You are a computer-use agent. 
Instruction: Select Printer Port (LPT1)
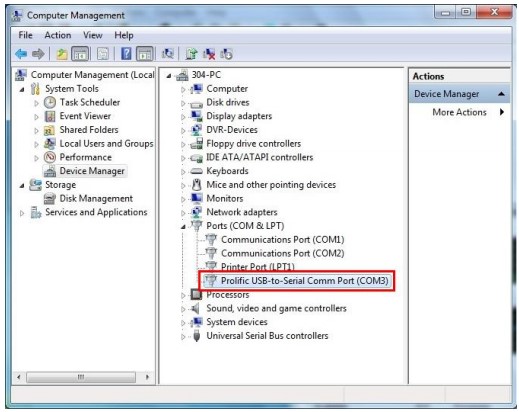tap(258, 267)
